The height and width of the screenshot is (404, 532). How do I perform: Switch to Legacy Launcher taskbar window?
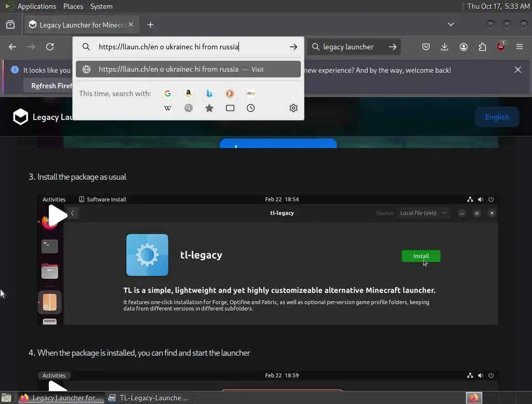tap(62, 398)
